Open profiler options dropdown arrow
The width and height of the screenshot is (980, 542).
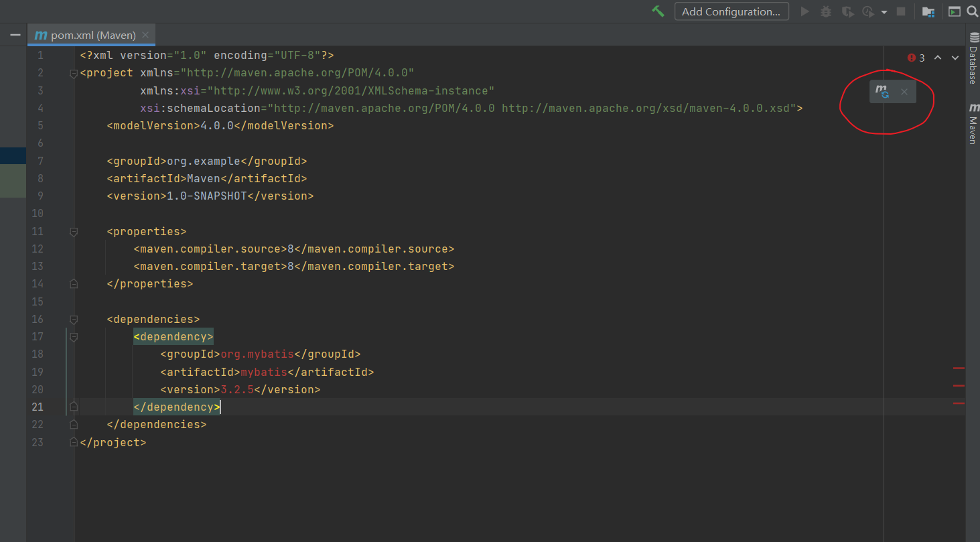884,12
